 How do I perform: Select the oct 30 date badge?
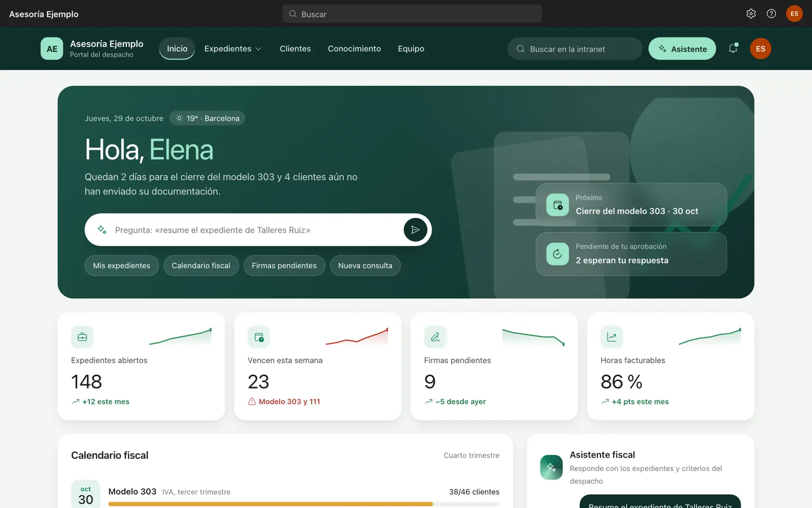(x=86, y=494)
